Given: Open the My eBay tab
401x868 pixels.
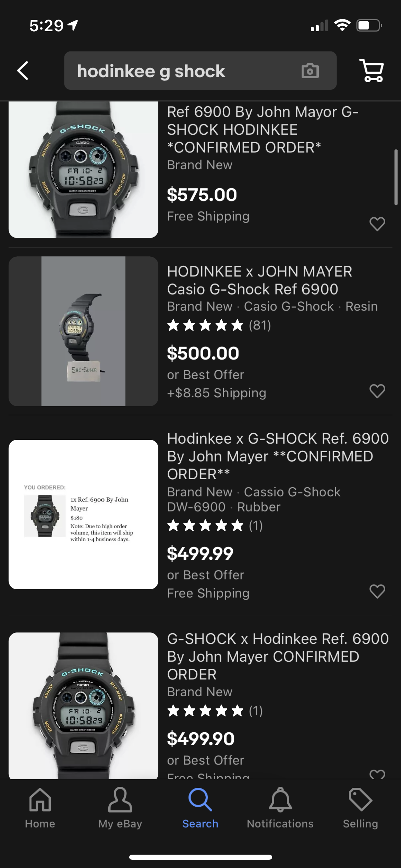Looking at the screenshot, I should click(120, 808).
